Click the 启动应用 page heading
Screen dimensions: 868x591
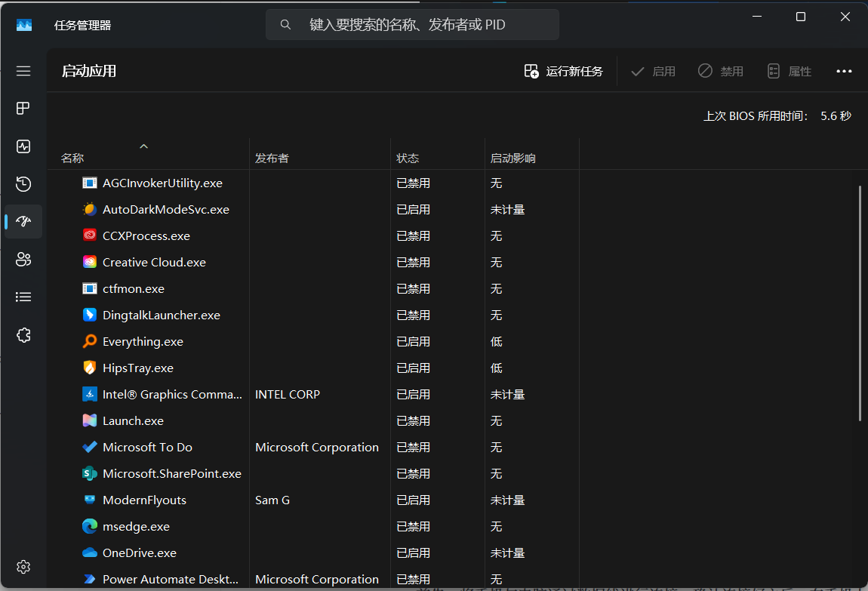(88, 72)
